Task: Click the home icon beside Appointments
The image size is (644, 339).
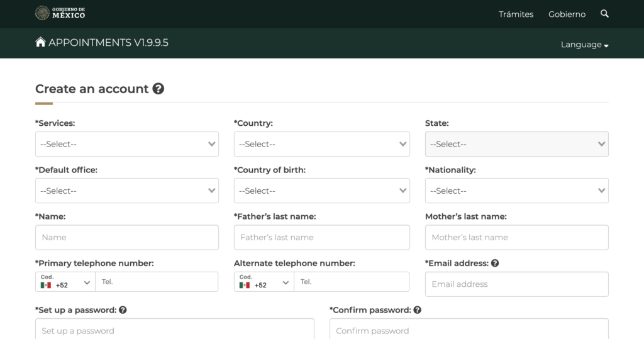Action: click(41, 42)
